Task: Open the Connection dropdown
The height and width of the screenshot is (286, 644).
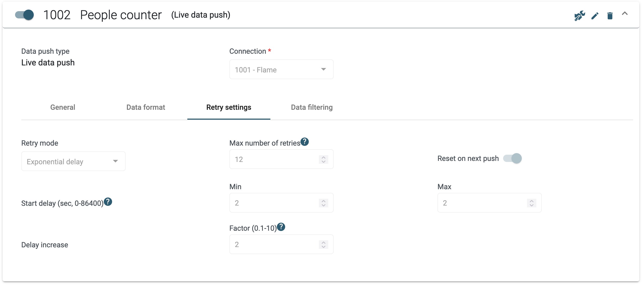Action: point(281,70)
